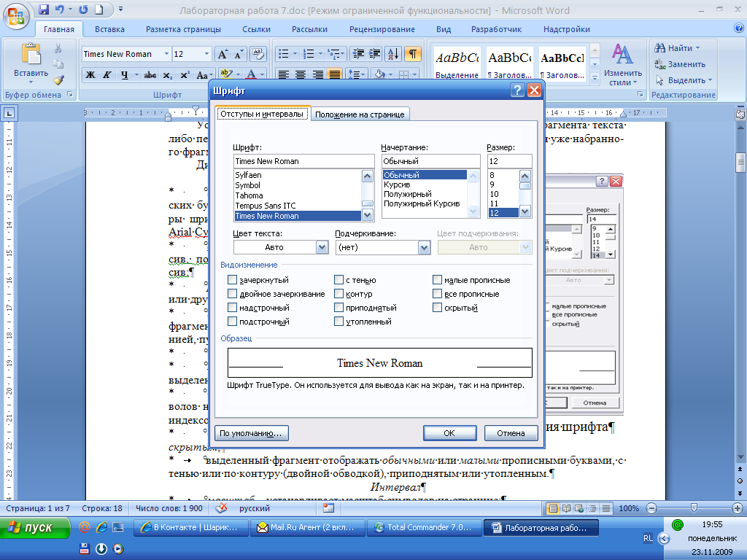Click the Paste (Вставить) icon
747x560 pixels.
[31, 55]
